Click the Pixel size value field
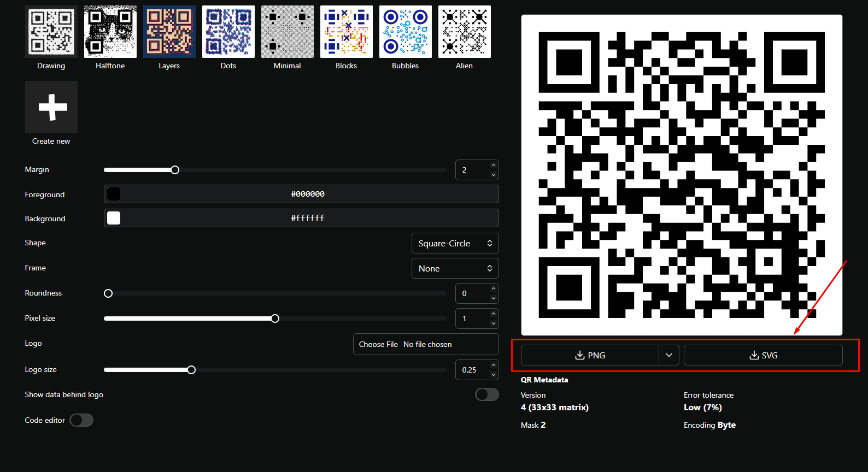 coord(473,318)
